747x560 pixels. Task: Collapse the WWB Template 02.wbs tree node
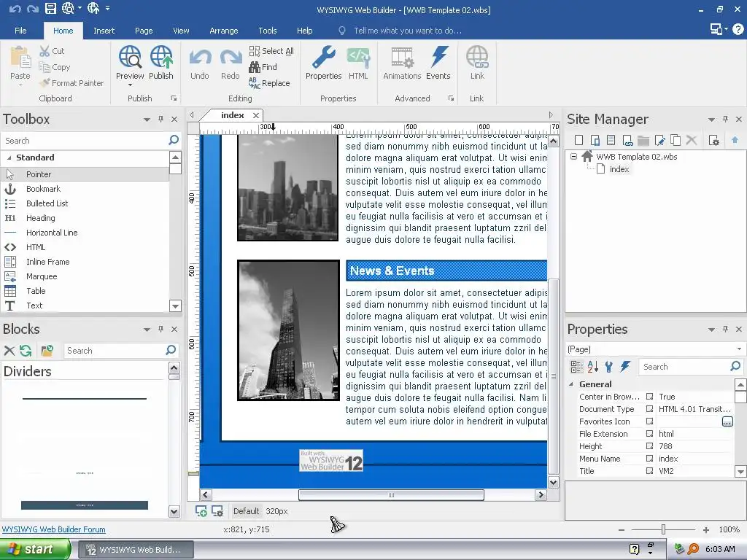click(x=573, y=156)
